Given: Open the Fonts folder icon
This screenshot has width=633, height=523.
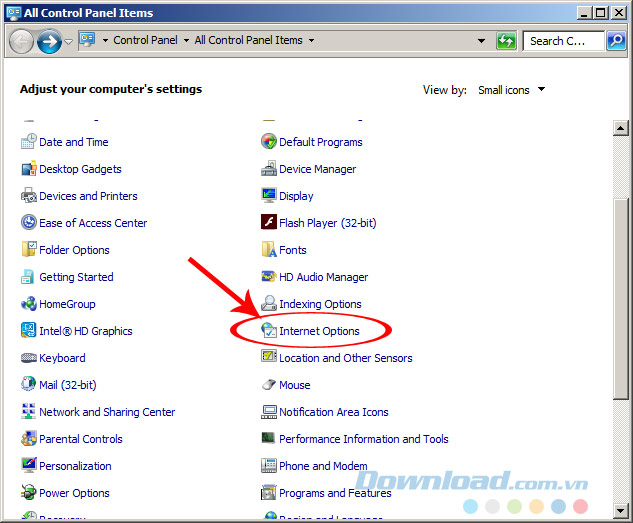Looking at the screenshot, I should 269,250.
